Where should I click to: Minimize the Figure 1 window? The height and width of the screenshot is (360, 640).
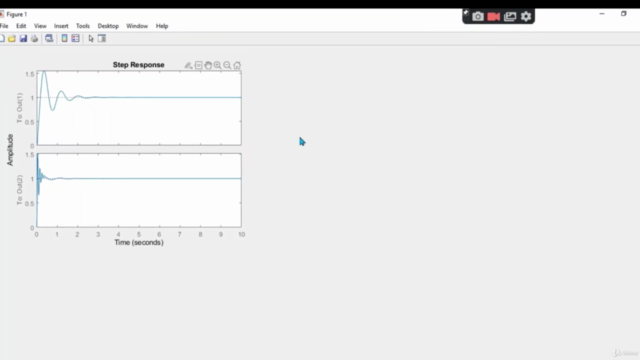point(602,14)
